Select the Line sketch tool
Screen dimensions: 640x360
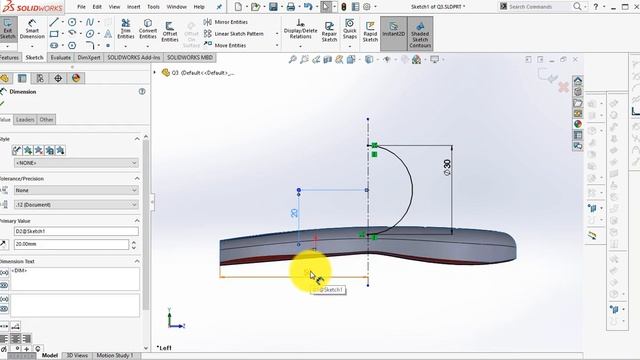pyautogui.click(x=53, y=22)
